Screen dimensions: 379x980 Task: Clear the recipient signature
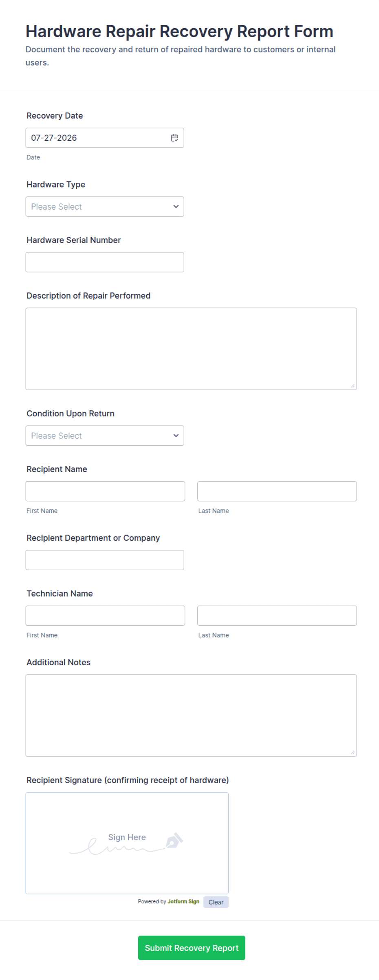pyautogui.click(x=216, y=902)
